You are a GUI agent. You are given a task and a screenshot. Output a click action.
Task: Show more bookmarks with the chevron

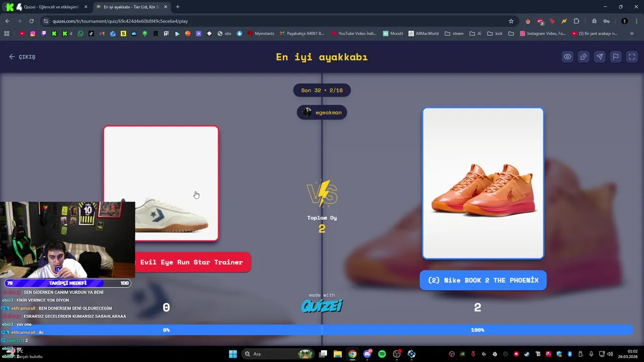(x=632, y=34)
